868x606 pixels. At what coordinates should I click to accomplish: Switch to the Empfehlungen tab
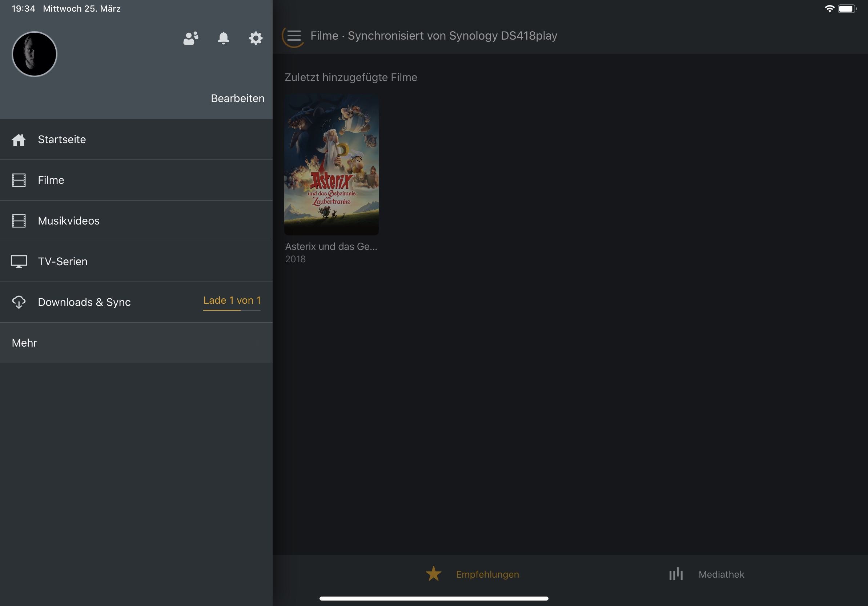[x=472, y=574]
